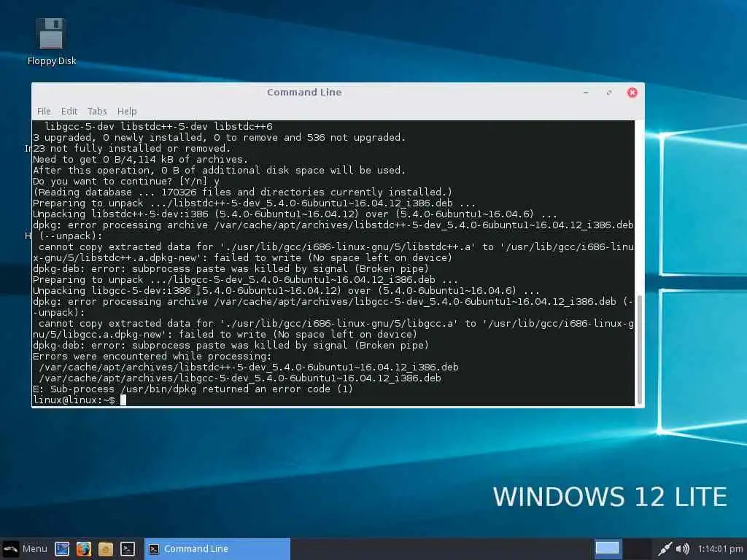Open the network connection tray icon

click(665, 548)
